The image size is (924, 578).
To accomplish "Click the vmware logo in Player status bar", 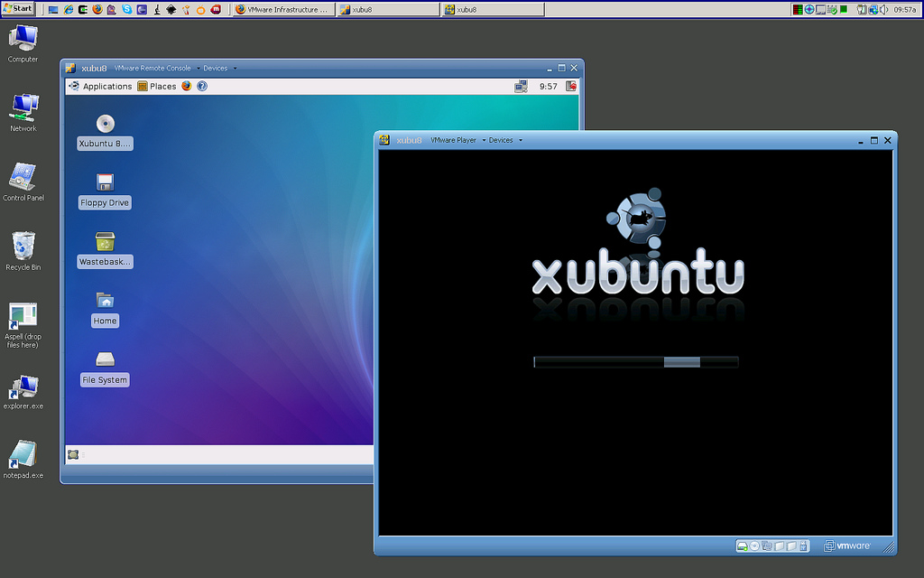I will [x=846, y=546].
